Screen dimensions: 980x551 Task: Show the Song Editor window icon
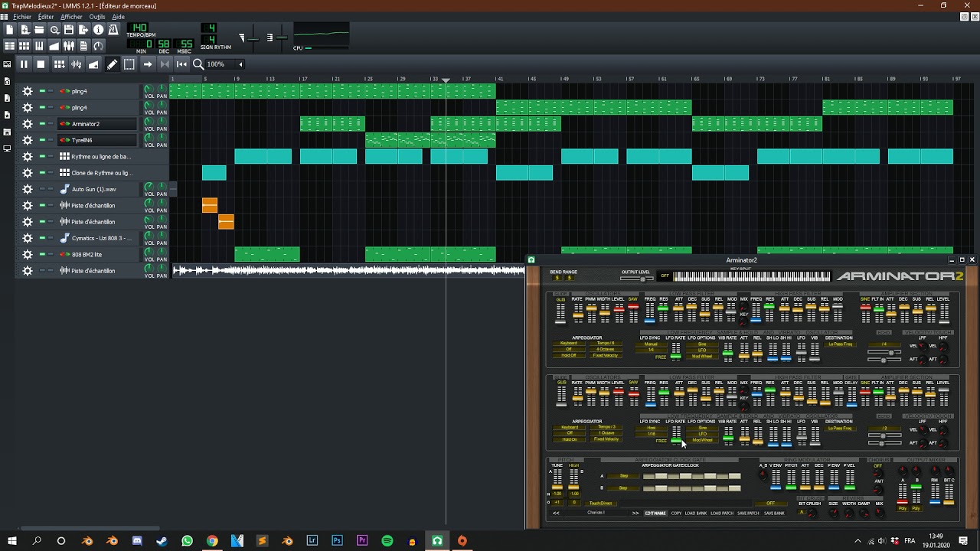coord(10,46)
